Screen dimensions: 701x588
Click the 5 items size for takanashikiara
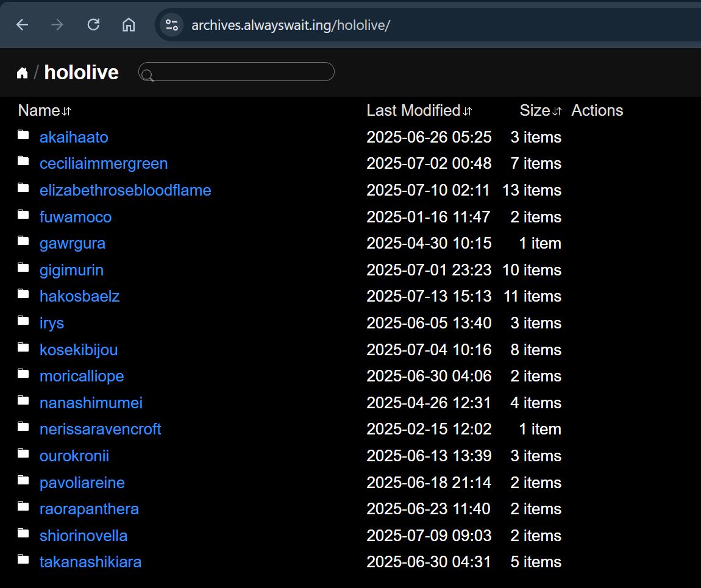click(x=536, y=562)
